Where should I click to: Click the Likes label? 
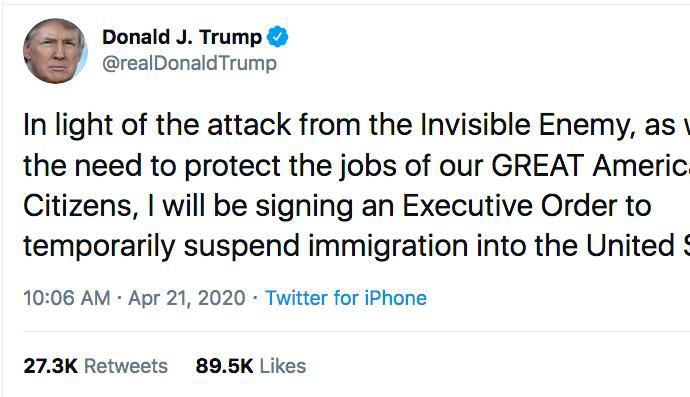(283, 366)
